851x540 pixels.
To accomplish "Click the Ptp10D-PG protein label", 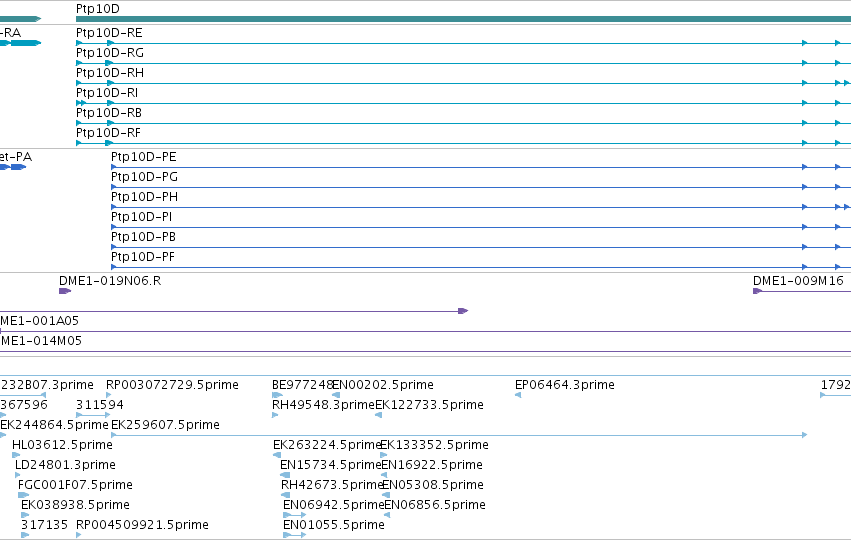I will 144,177.
